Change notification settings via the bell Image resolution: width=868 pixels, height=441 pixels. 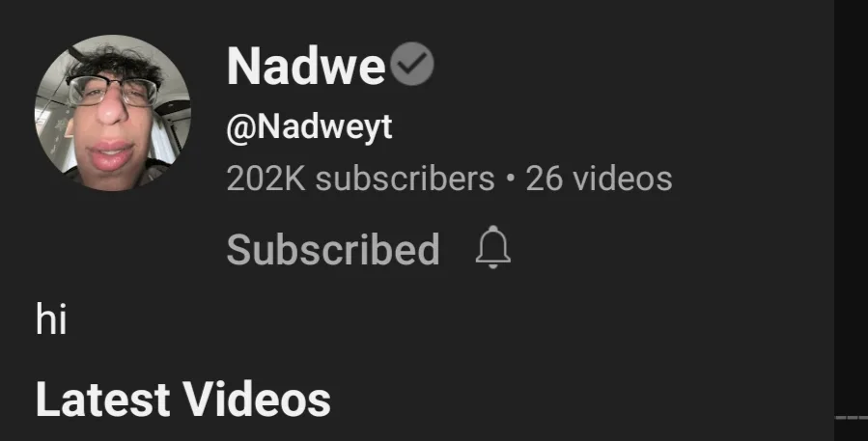click(x=492, y=247)
